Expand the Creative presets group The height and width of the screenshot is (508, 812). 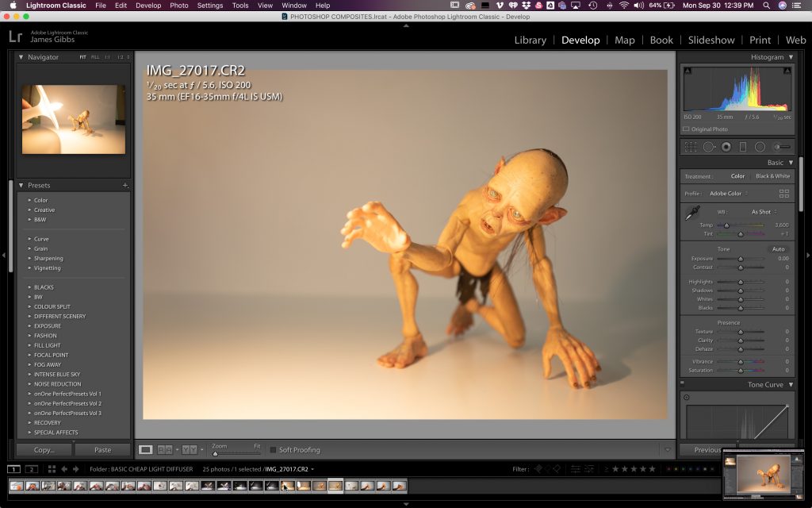[29, 210]
